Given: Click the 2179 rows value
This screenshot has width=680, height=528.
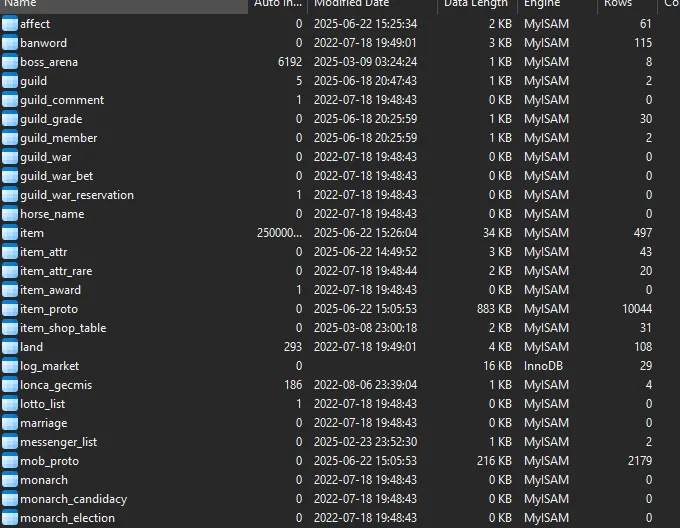Looking at the screenshot, I should pyautogui.click(x=640, y=461).
